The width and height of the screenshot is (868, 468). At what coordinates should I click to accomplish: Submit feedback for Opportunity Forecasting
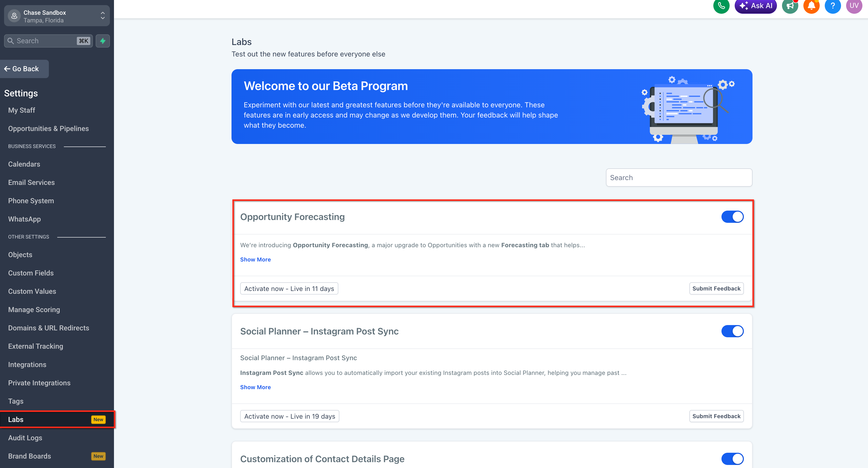[716, 288]
